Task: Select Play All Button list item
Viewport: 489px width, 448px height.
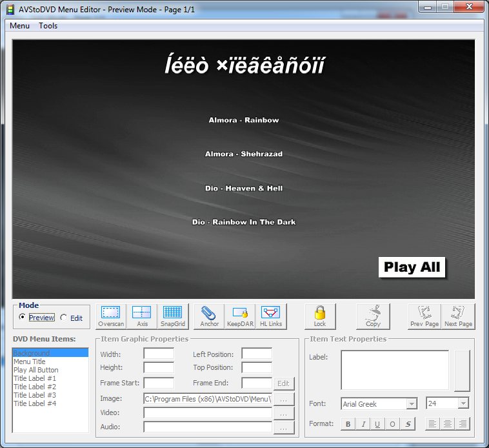Action: tap(50, 370)
